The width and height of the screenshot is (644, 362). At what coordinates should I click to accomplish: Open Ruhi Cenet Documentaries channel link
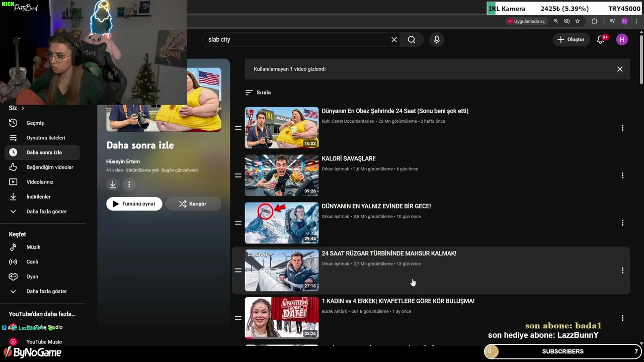[348, 121]
